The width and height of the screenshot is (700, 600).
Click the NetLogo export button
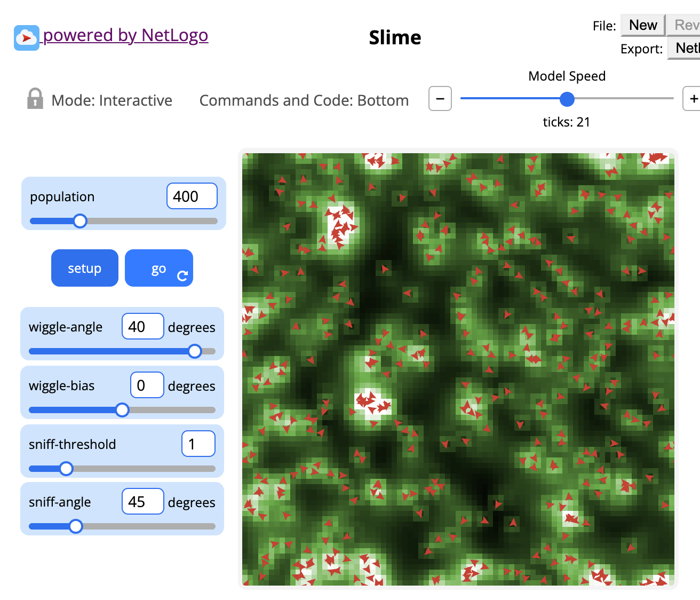point(686,48)
